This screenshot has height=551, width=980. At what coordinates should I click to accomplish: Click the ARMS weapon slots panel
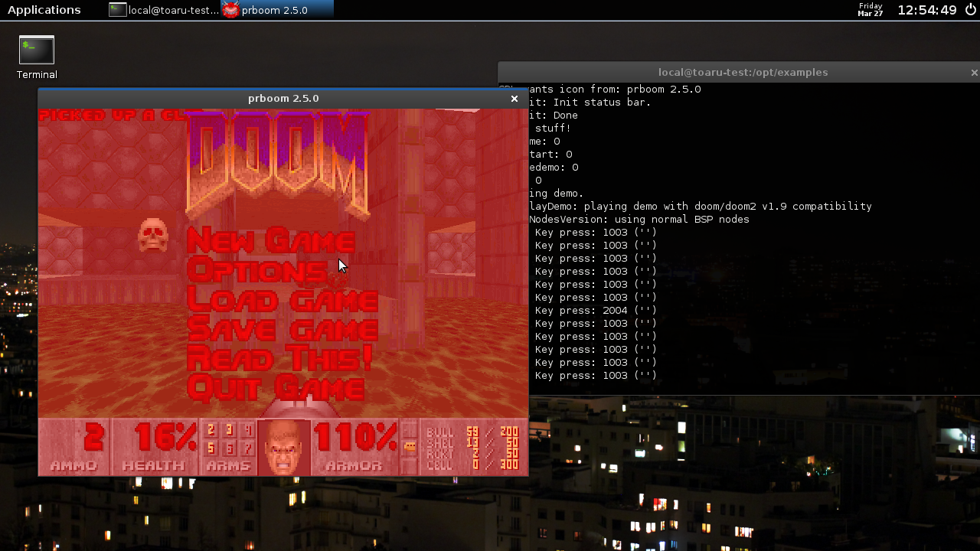point(228,447)
